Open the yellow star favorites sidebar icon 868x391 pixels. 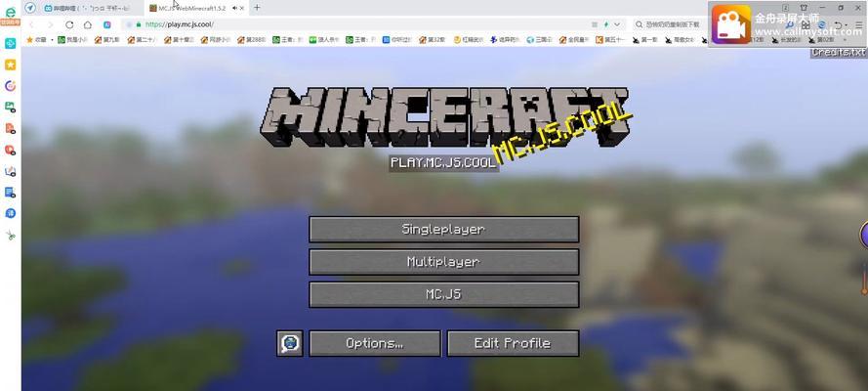(x=10, y=65)
